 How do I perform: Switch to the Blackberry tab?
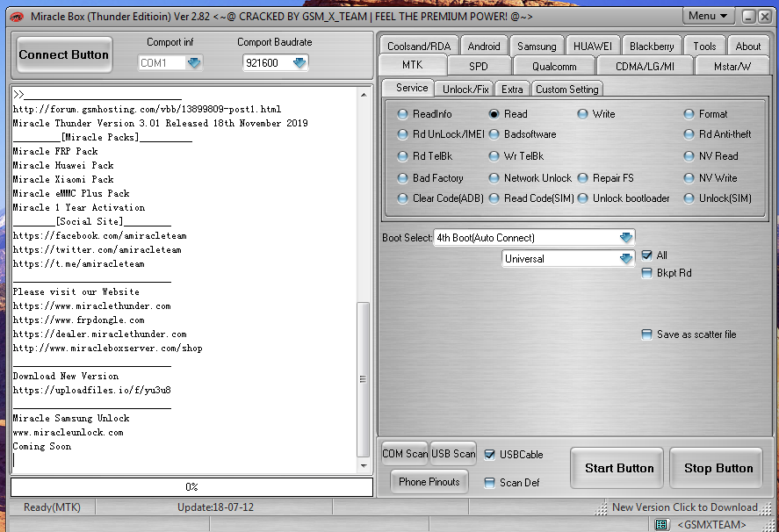pos(652,47)
